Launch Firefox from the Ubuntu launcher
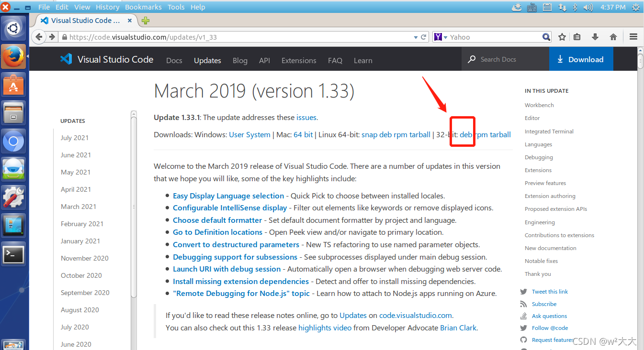The image size is (644, 350). [13, 55]
